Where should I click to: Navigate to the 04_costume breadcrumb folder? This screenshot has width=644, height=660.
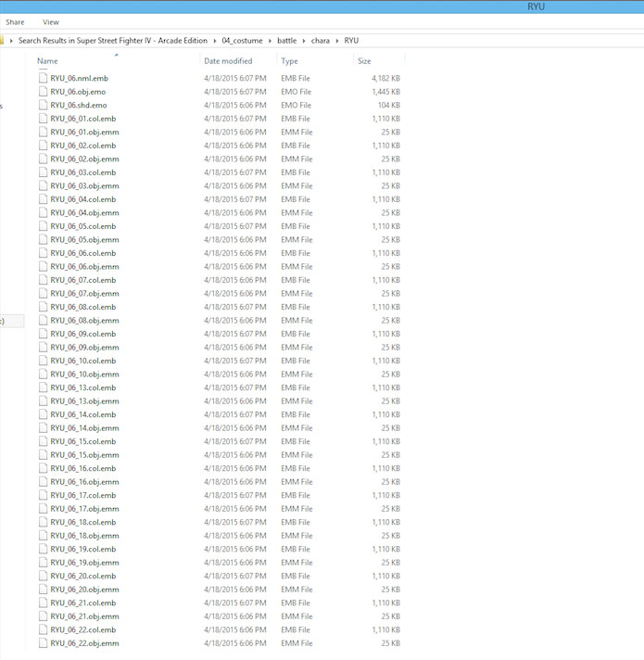pyautogui.click(x=243, y=41)
